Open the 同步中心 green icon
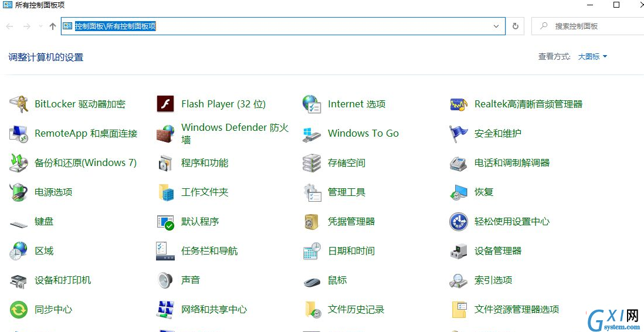Viewport: 644px width, 332px height. (x=19, y=310)
